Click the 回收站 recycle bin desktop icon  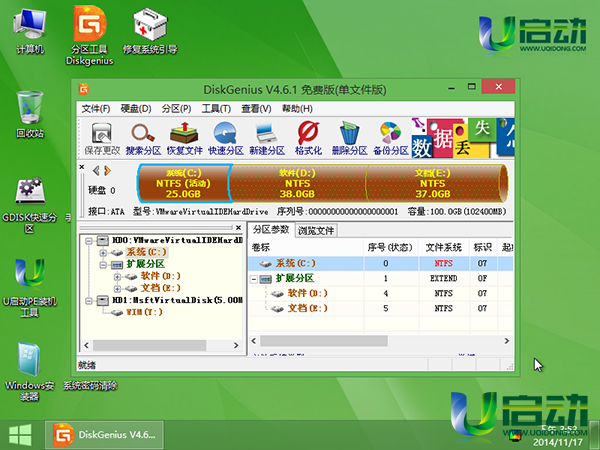coord(30,114)
